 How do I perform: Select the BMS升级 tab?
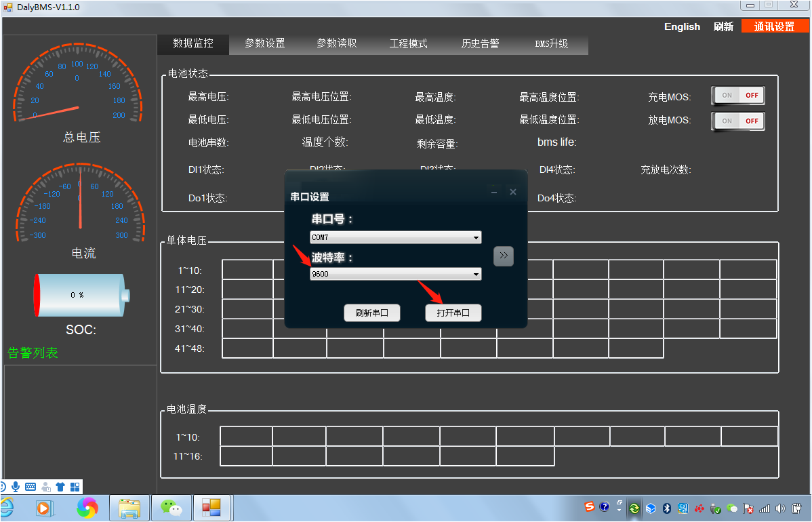coord(552,43)
